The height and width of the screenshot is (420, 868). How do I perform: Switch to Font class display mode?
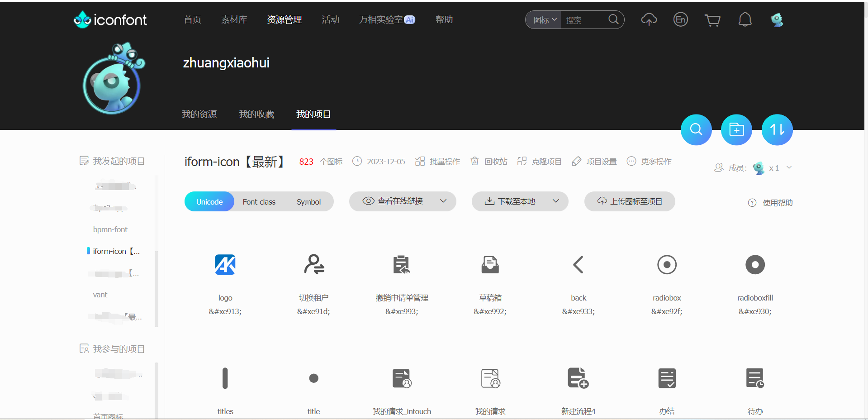pyautogui.click(x=259, y=202)
